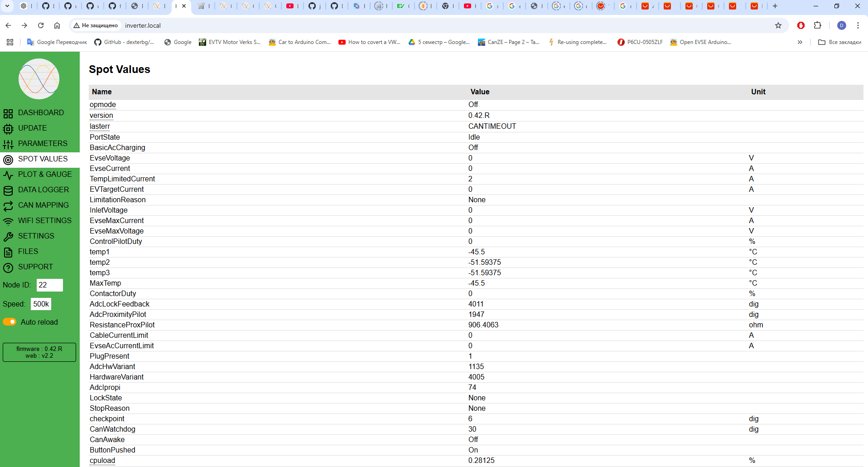Open the Speed 500k dropdown
Viewport: 868px width, 467px height.
click(41, 304)
